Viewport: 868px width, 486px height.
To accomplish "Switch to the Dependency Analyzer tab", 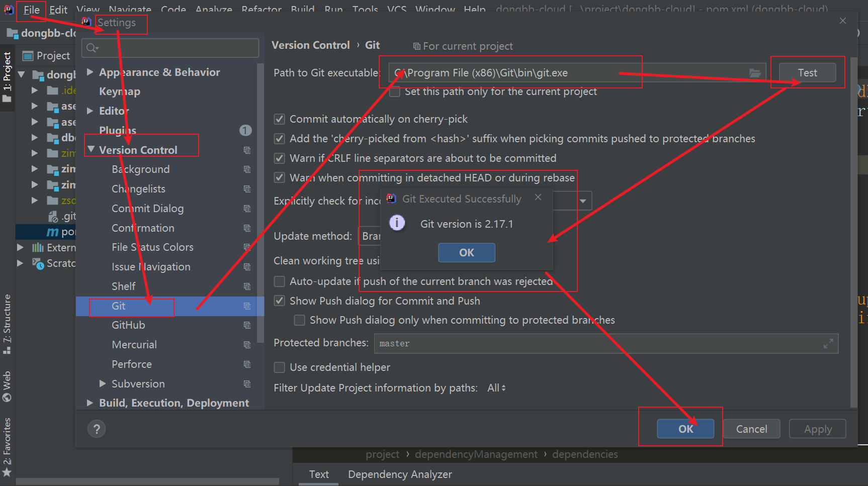I will coord(400,474).
